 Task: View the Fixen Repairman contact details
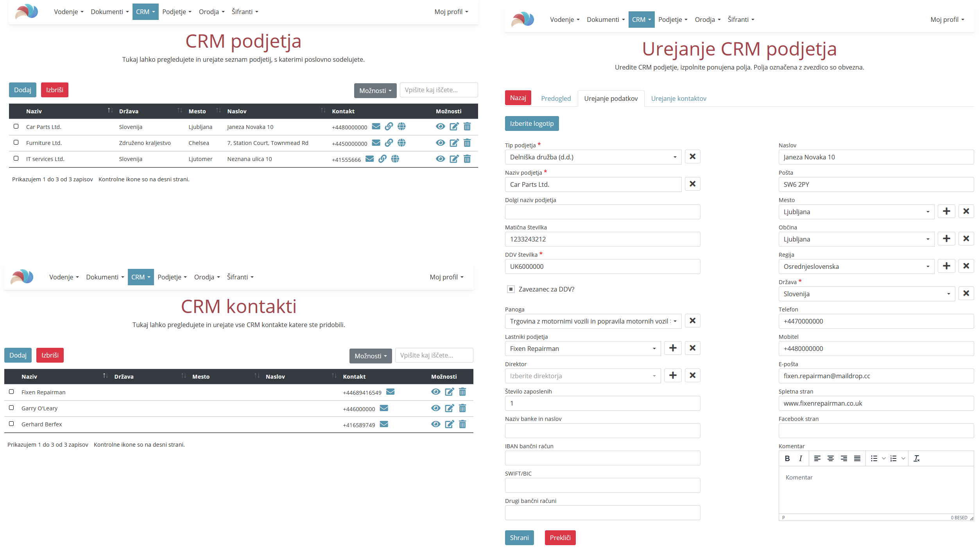coord(435,392)
